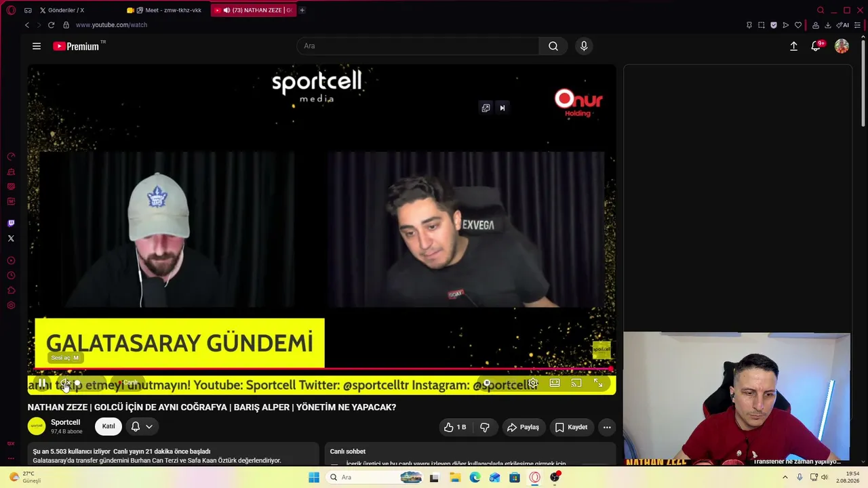The height and width of the screenshot is (488, 868).
Task: Open the Windows Start menu
Action: pos(314,477)
